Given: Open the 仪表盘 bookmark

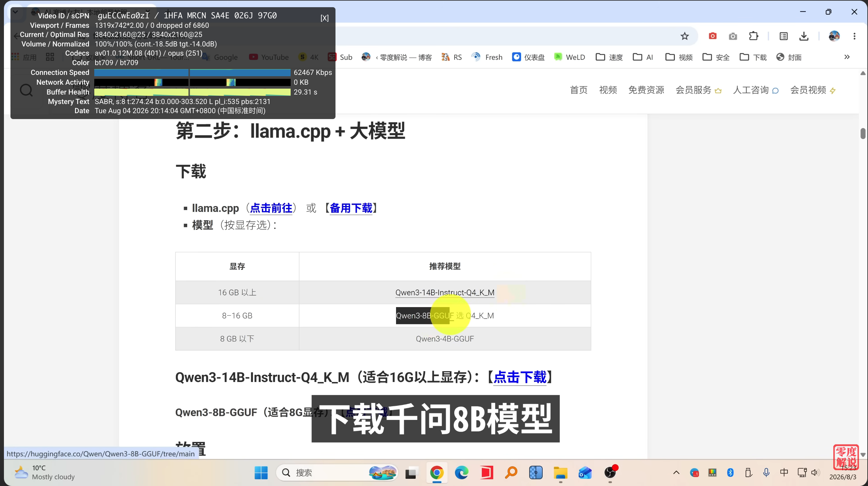Looking at the screenshot, I should [x=528, y=57].
